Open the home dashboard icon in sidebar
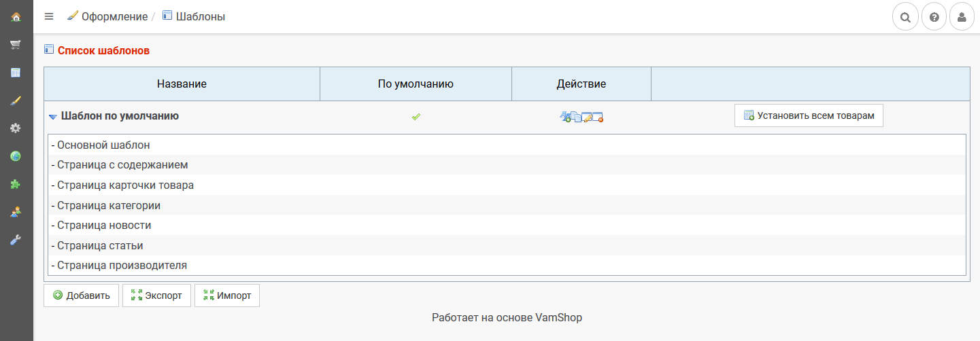Screen dimensions: 980x341 (x=16, y=16)
